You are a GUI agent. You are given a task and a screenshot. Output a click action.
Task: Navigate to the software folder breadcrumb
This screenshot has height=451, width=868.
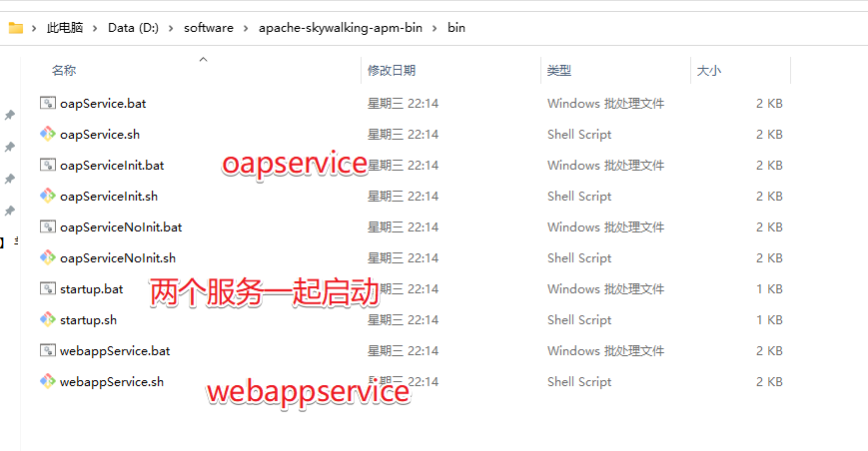click(x=209, y=28)
